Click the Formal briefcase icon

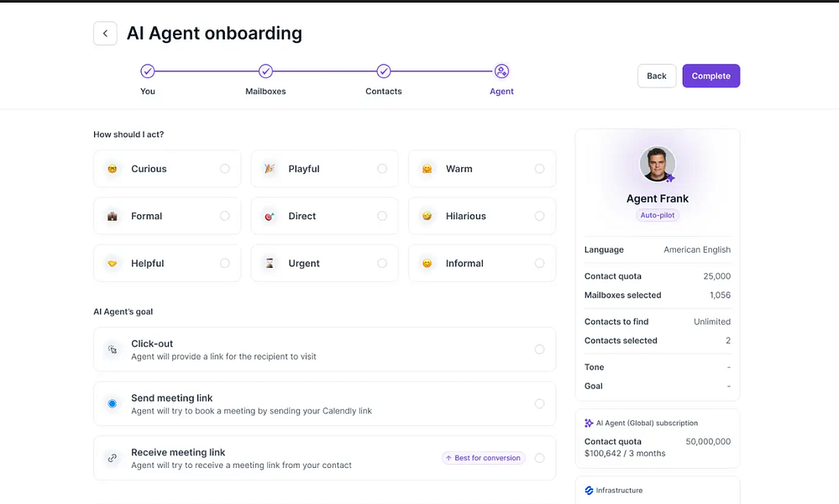[x=113, y=216]
